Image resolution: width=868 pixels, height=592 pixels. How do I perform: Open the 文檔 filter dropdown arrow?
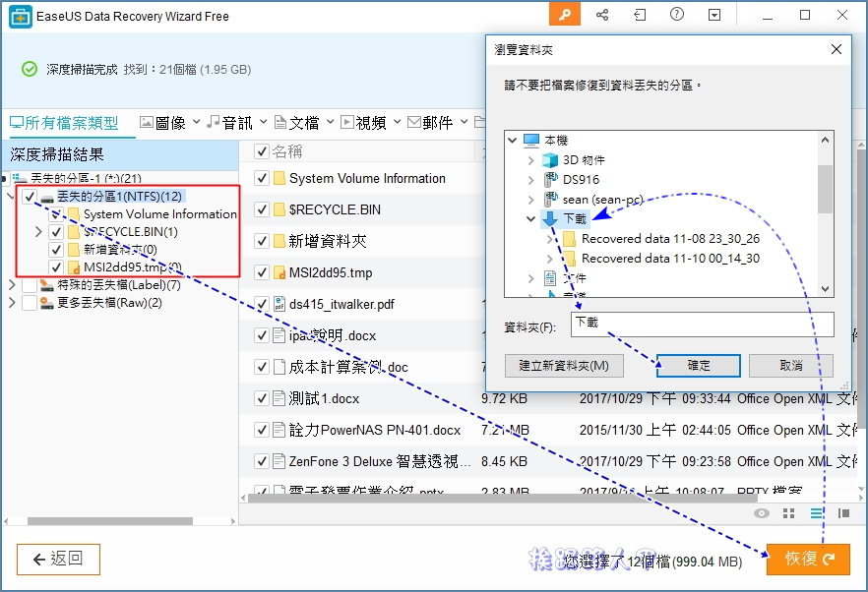coord(330,122)
